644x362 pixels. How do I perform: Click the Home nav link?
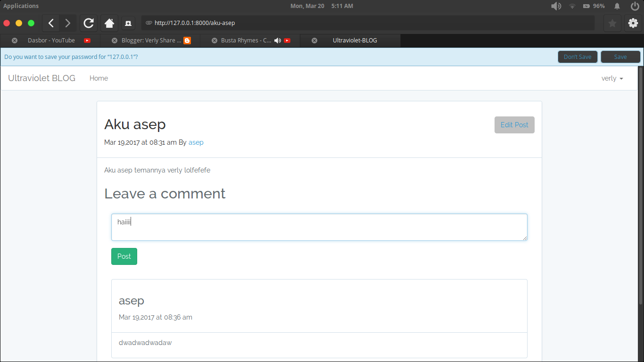(99, 78)
